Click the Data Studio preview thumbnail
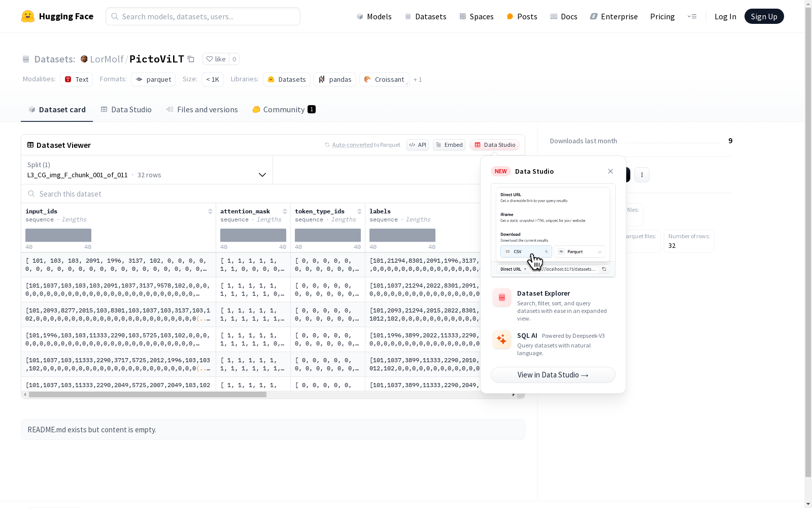This screenshot has width=812, height=508. (553, 231)
